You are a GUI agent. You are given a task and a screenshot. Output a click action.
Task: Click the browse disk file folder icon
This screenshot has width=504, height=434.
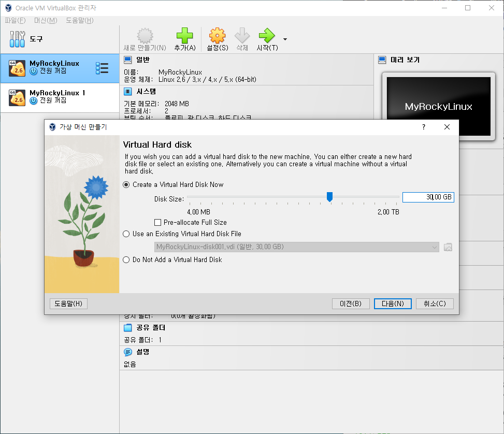coord(448,247)
